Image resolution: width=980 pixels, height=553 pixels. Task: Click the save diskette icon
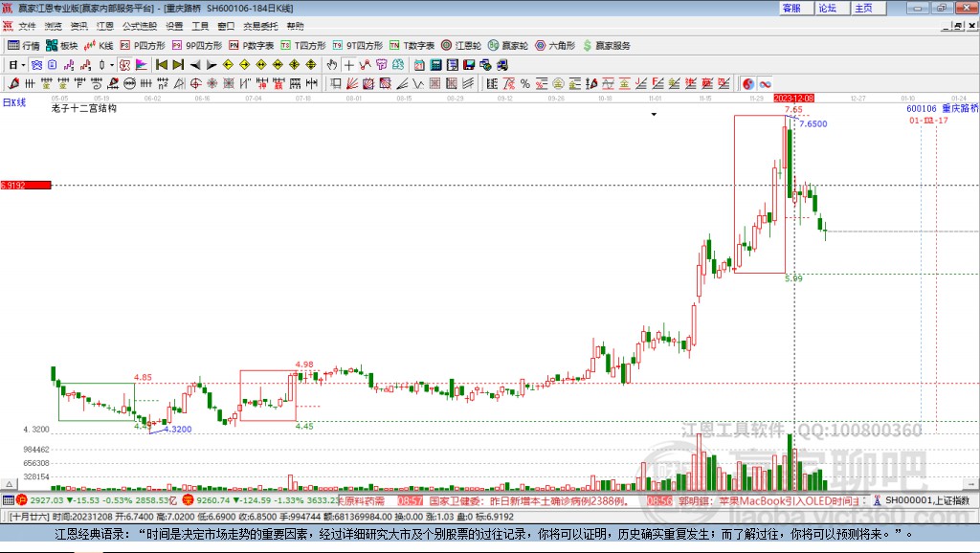(x=469, y=65)
